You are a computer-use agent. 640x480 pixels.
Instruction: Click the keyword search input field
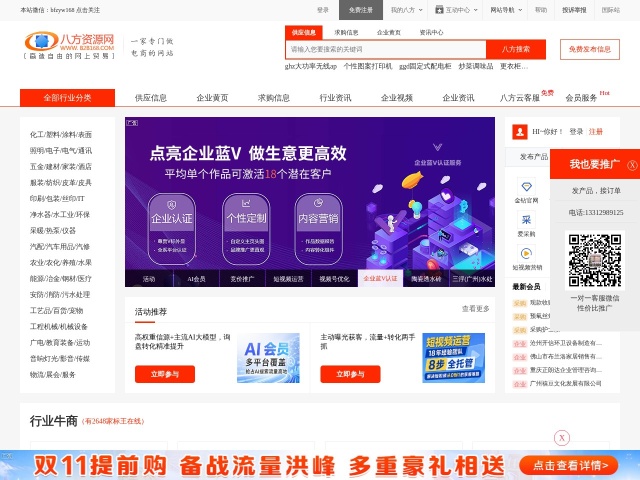[386, 49]
